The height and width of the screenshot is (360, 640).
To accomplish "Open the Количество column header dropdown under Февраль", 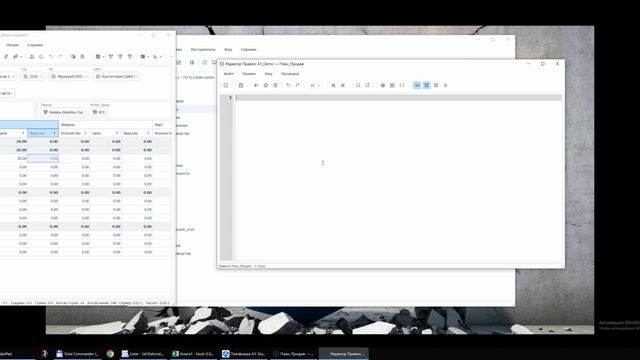I will tap(85, 133).
